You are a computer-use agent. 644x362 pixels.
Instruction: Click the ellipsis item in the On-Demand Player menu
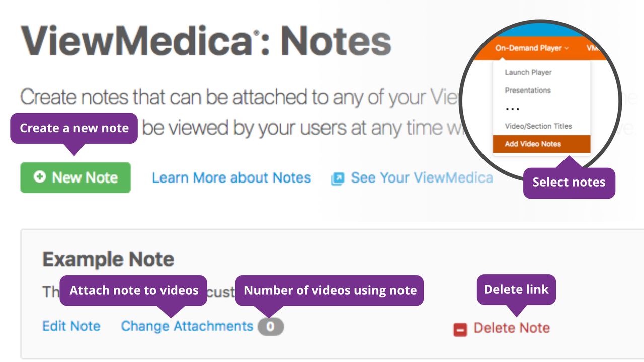pos(512,108)
